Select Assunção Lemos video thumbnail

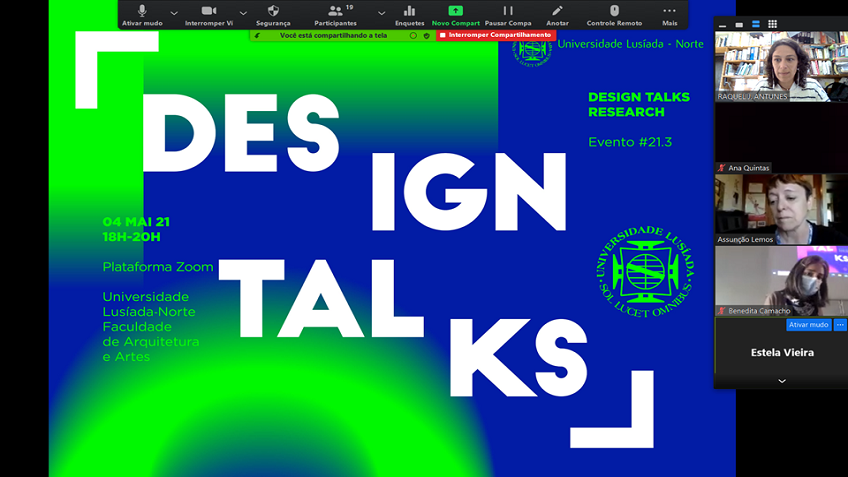(x=781, y=209)
